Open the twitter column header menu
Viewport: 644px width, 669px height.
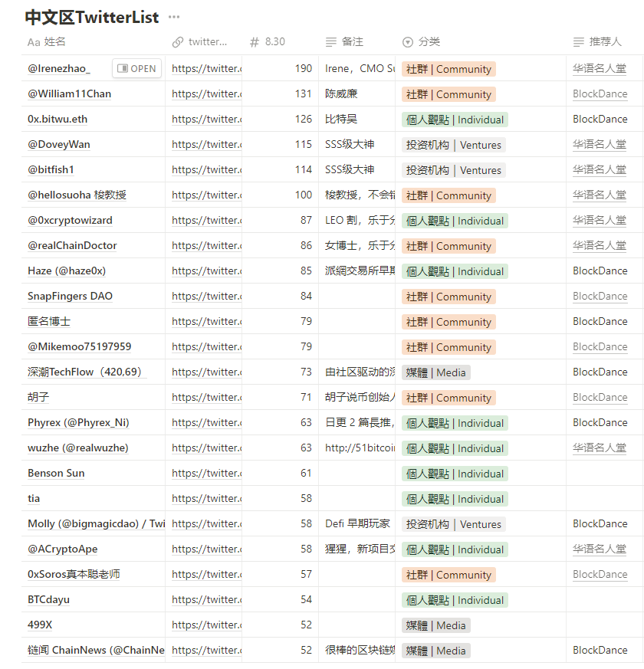(x=204, y=42)
